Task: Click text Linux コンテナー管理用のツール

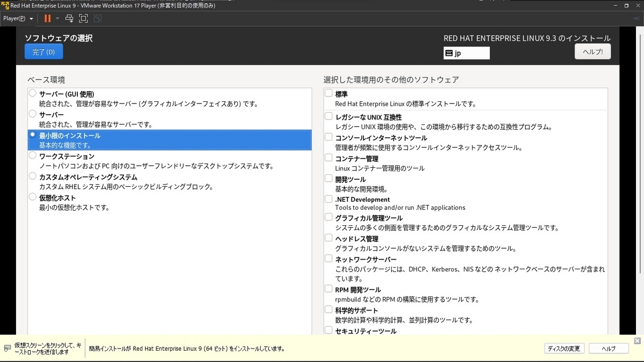Action: 379,168
